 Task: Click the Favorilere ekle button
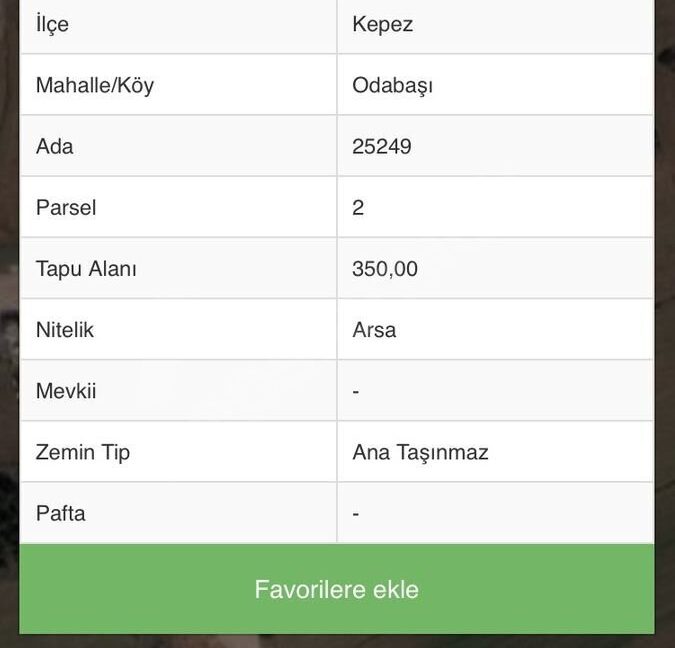point(337,589)
